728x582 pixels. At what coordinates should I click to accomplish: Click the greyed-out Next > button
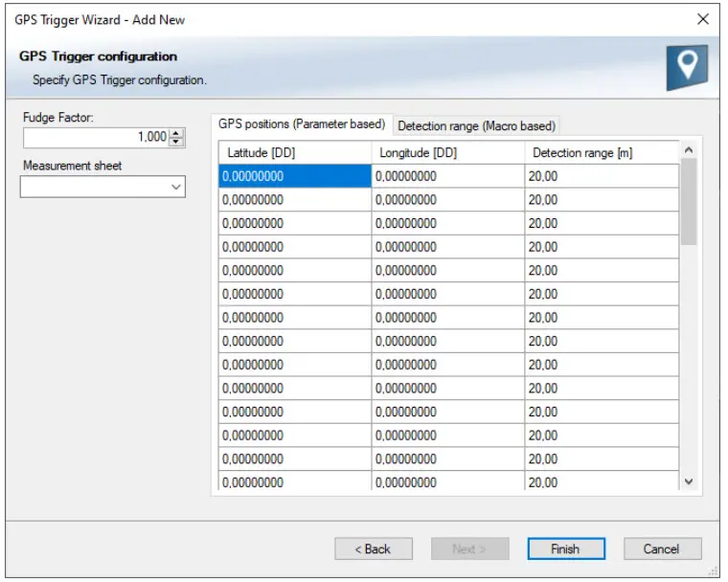(x=470, y=549)
